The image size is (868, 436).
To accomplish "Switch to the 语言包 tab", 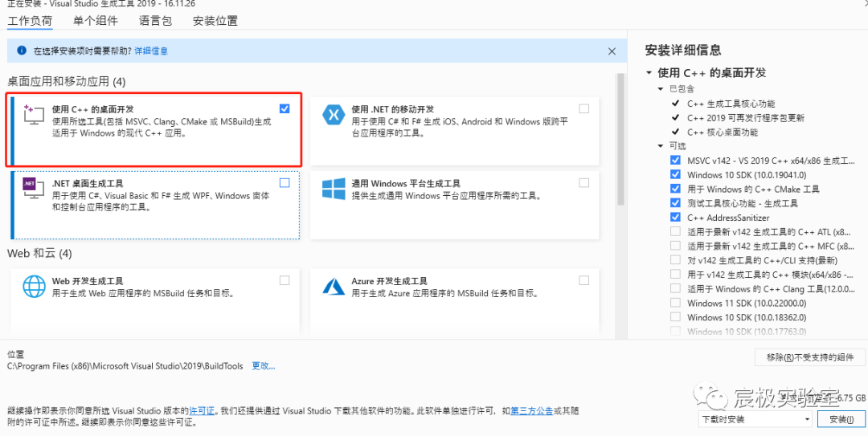I will tap(155, 21).
